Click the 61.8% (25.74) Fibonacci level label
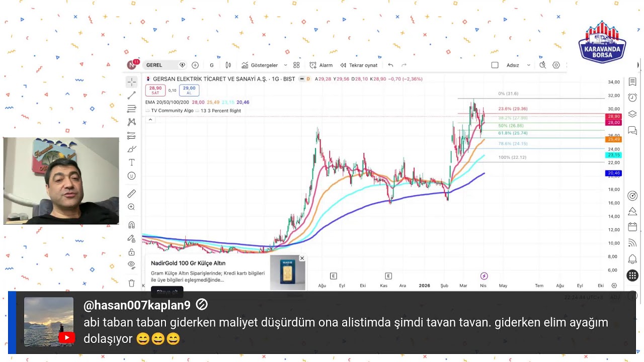The image size is (644, 362). (513, 133)
